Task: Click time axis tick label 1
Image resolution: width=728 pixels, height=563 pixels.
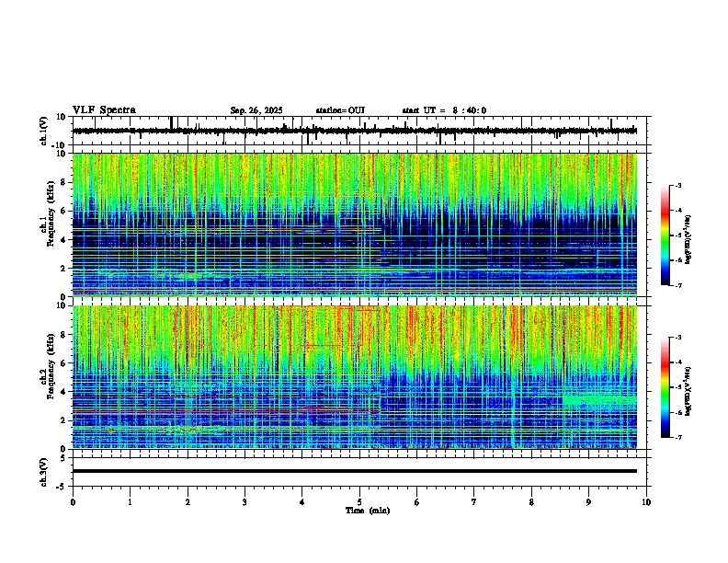Action: (130, 502)
